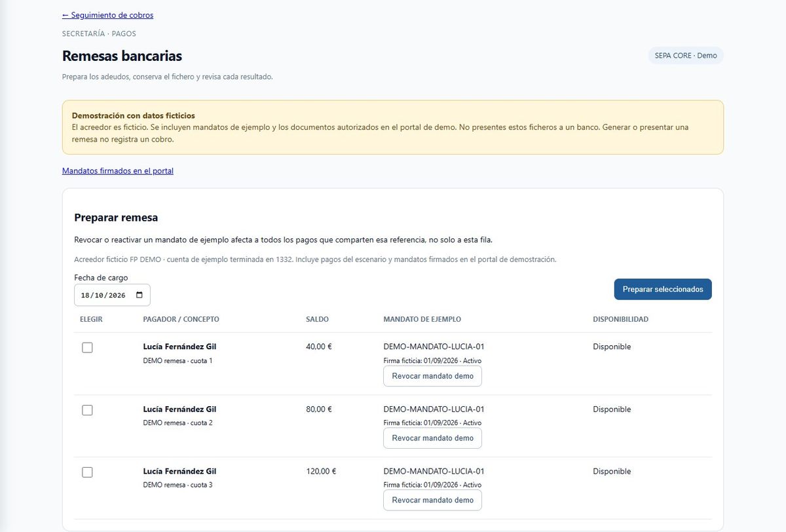The height and width of the screenshot is (532, 786).
Task: Click the Fecha de cargo date field
Action: click(112, 295)
